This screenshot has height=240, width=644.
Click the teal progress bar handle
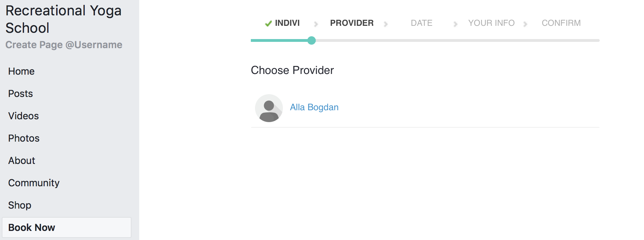pyautogui.click(x=312, y=40)
